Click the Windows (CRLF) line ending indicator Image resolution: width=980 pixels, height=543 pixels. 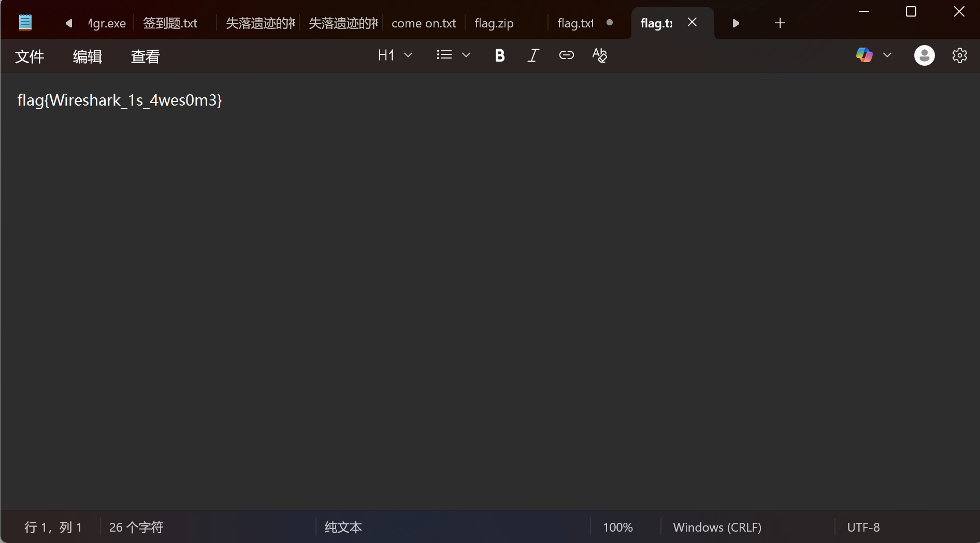[x=717, y=527]
